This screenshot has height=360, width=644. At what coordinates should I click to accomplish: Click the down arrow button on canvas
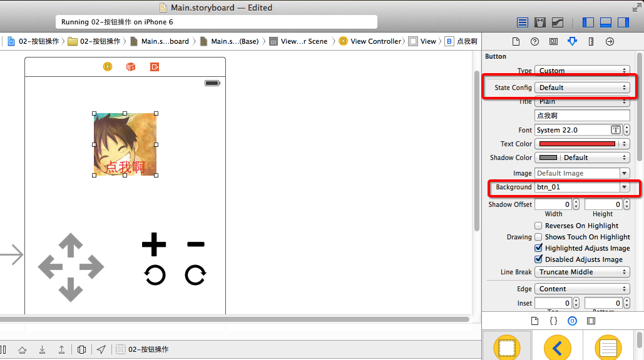pyautogui.click(x=71, y=289)
